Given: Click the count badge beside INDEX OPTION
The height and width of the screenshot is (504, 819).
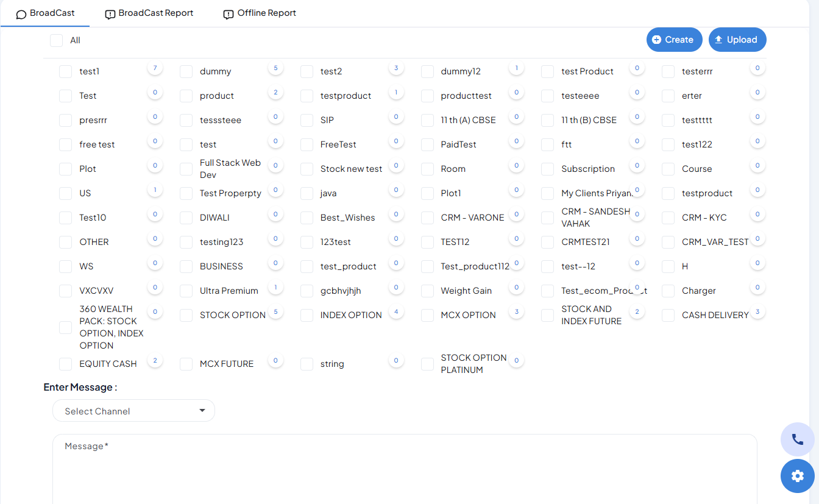Looking at the screenshot, I should 396,312.
